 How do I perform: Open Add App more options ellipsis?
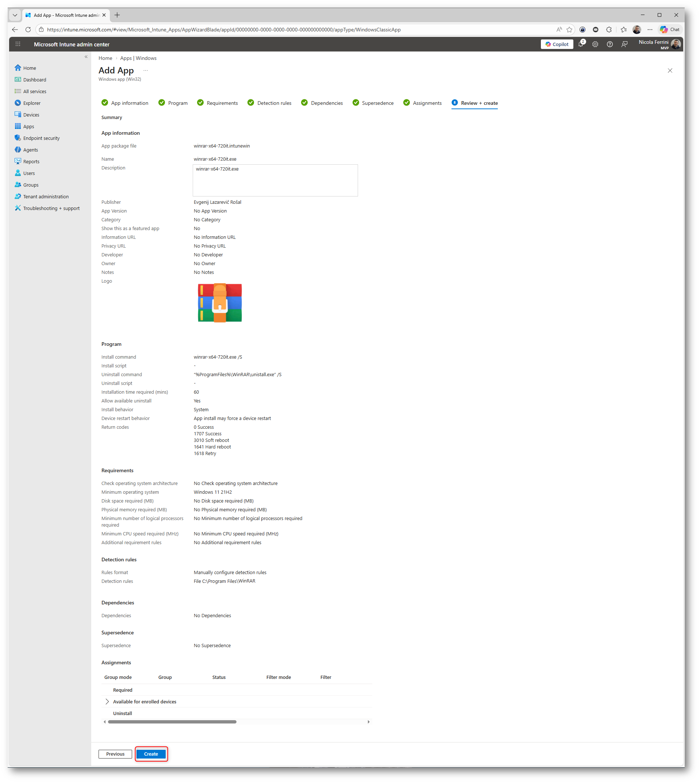pyautogui.click(x=145, y=70)
